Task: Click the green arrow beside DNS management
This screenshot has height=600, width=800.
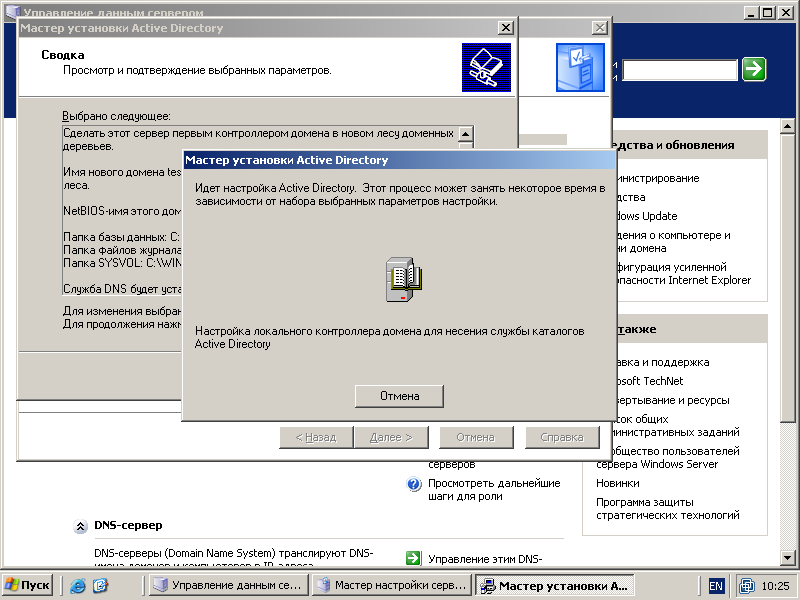Action: [413, 558]
